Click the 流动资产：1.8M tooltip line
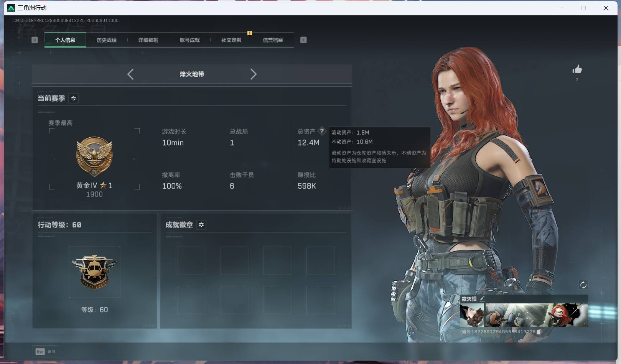 (x=350, y=132)
